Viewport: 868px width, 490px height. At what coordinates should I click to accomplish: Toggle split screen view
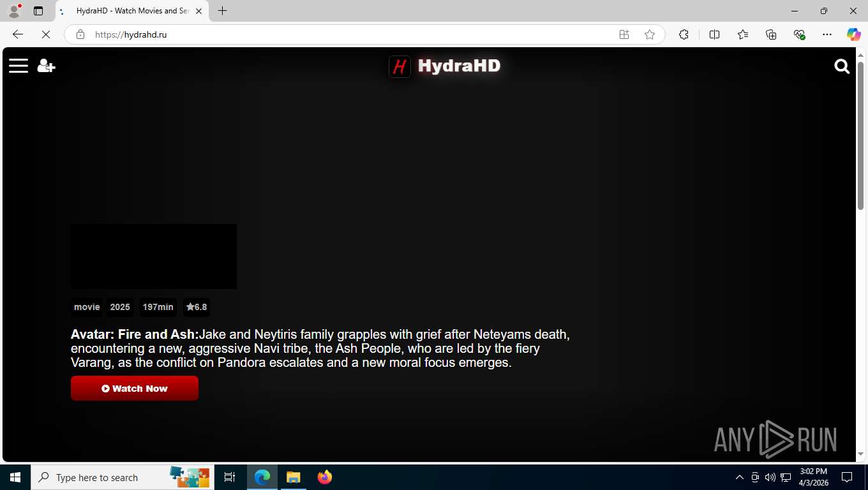714,34
